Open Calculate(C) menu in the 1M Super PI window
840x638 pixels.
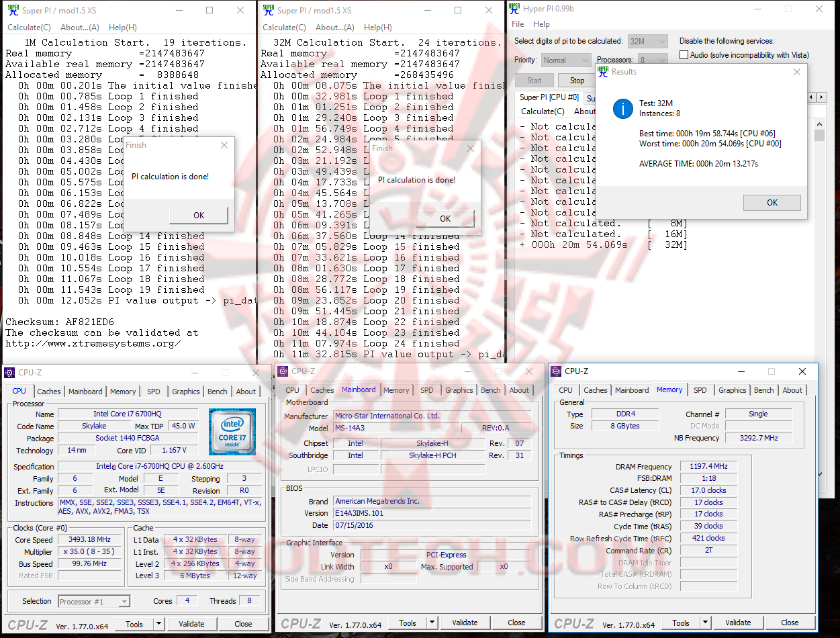coord(29,28)
